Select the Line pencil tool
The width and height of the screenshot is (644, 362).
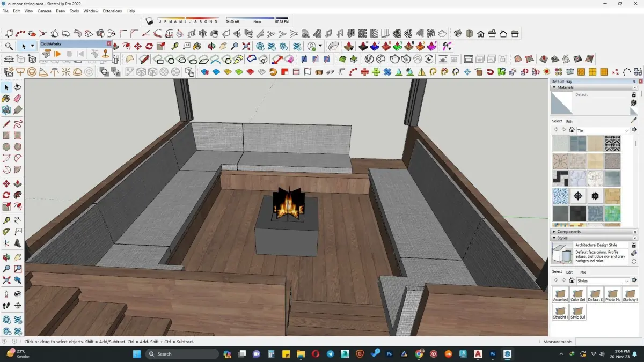(6, 124)
